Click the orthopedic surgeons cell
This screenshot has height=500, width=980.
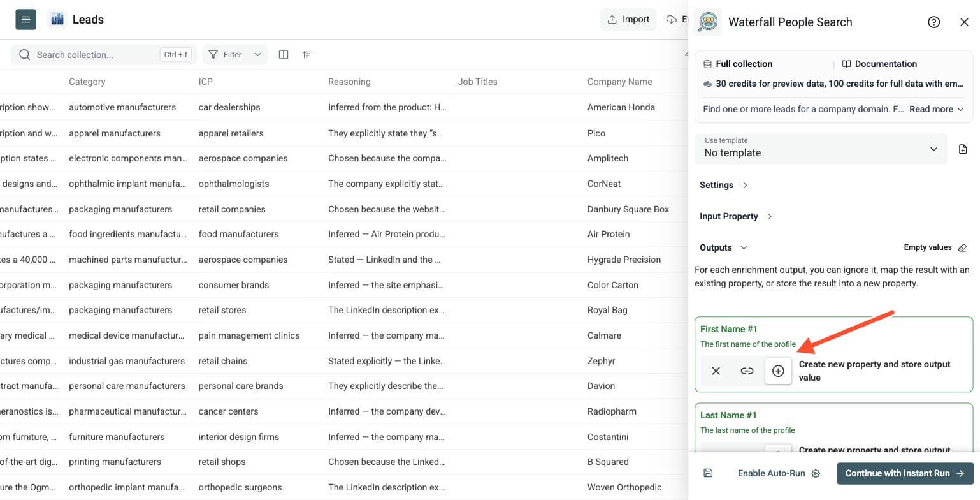(240, 487)
